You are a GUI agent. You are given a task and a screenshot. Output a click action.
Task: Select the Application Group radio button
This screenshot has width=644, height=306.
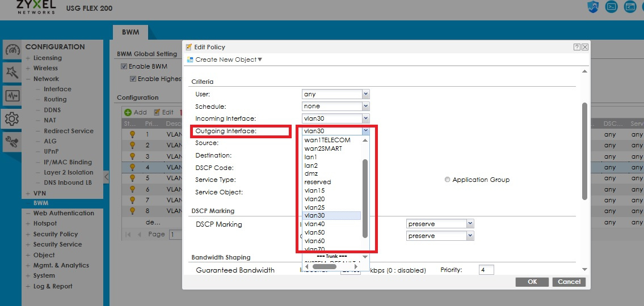(x=447, y=180)
